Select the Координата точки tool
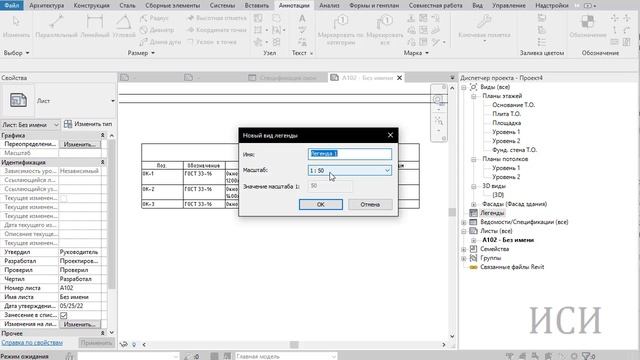Screen dimensions: 640x360 click(x=217, y=30)
